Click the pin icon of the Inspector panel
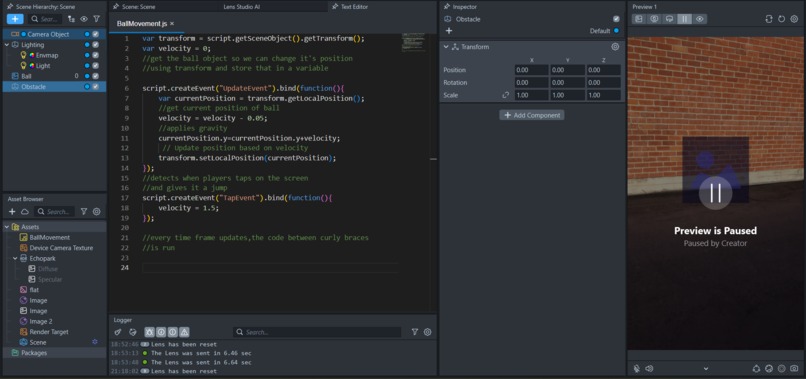806x379 pixels. pyautogui.click(x=446, y=7)
